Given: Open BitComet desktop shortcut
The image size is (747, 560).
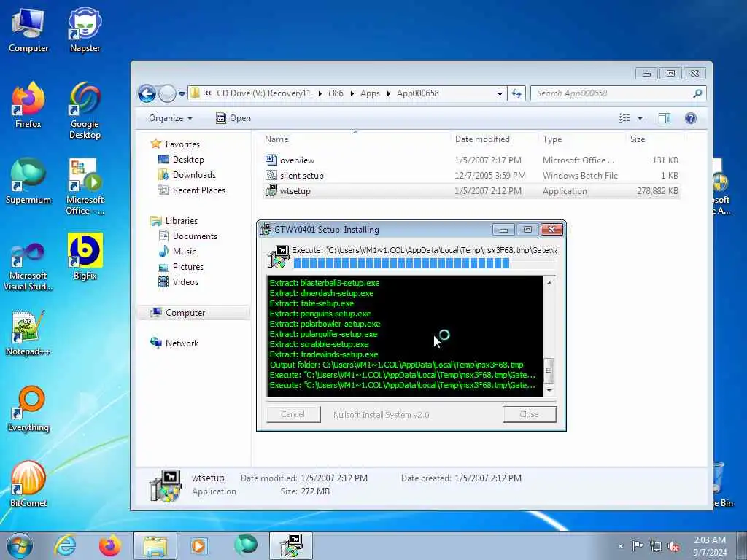Looking at the screenshot, I should click(x=28, y=484).
